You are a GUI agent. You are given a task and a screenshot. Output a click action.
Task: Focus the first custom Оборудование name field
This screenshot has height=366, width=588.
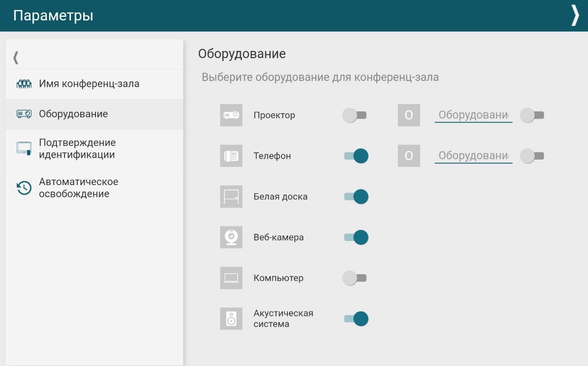point(473,115)
